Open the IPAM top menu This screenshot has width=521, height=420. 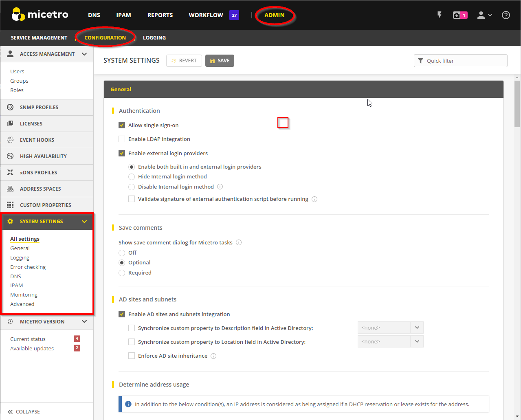(123, 15)
